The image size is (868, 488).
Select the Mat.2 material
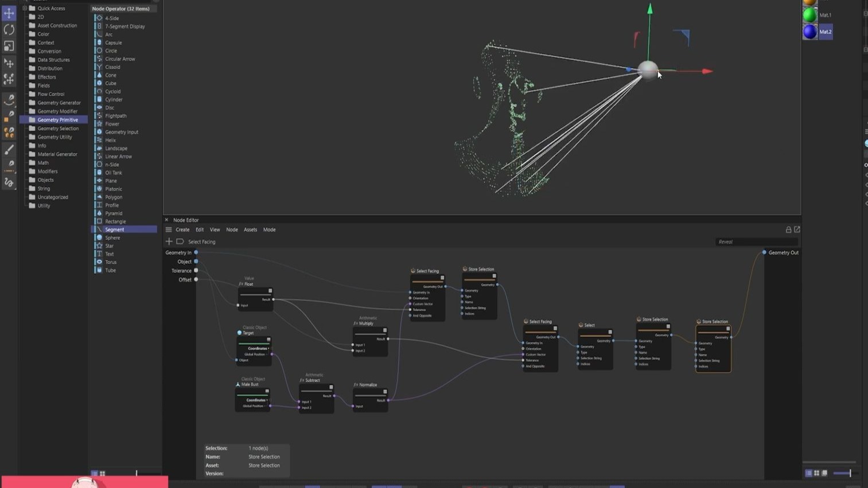824,32
